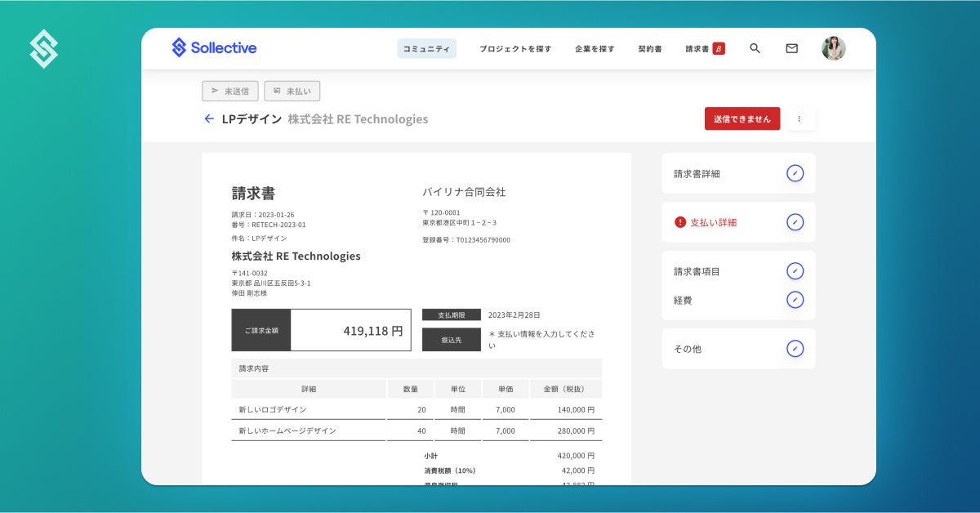Click the 請求書 heading on invoice
This screenshot has height=513, width=980.
click(x=253, y=194)
